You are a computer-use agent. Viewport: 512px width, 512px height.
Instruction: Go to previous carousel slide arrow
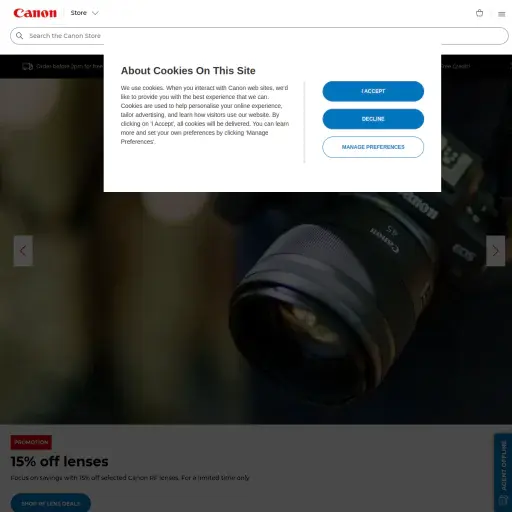point(23,251)
